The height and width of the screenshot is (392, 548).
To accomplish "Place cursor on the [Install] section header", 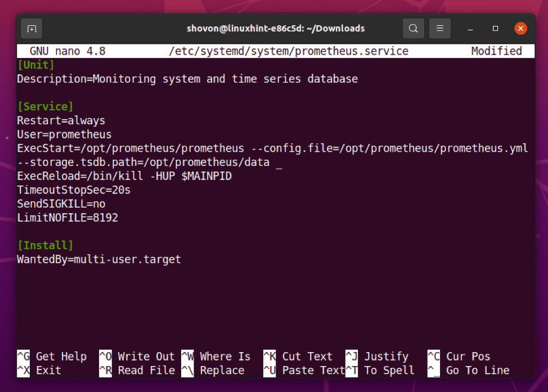I will click(46, 246).
